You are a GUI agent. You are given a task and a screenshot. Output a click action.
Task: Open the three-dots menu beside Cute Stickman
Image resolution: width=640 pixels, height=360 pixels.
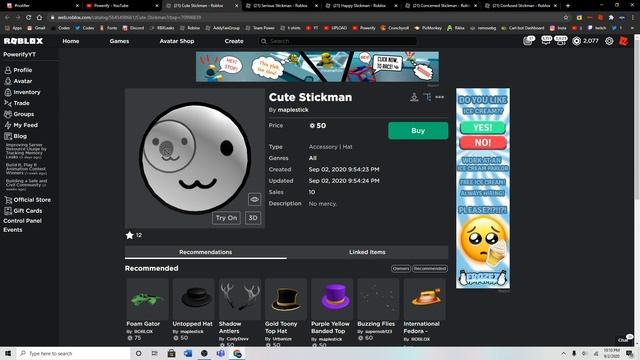(x=440, y=97)
